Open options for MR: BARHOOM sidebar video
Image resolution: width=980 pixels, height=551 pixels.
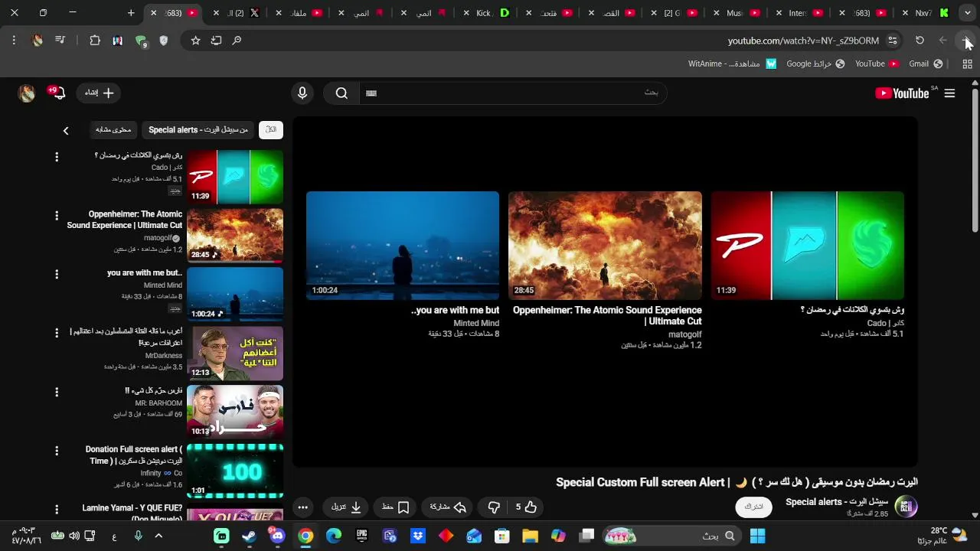pos(56,392)
